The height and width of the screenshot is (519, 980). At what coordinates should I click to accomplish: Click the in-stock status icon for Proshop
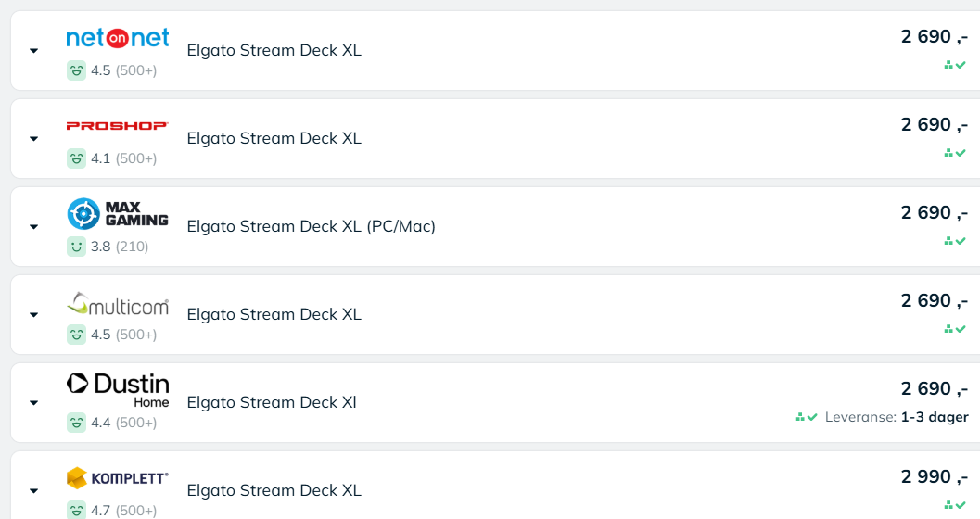click(x=955, y=152)
